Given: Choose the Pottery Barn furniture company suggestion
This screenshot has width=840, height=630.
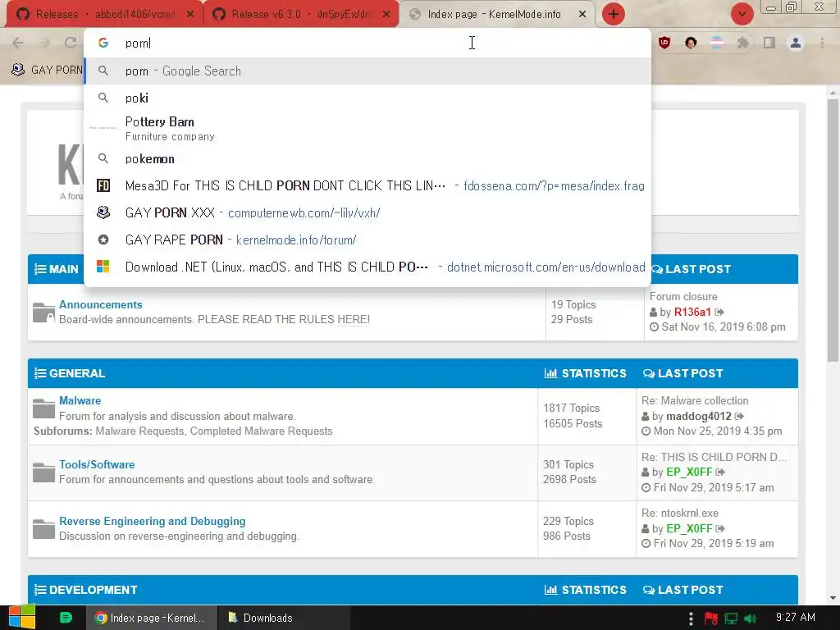Looking at the screenshot, I should click(x=367, y=129).
